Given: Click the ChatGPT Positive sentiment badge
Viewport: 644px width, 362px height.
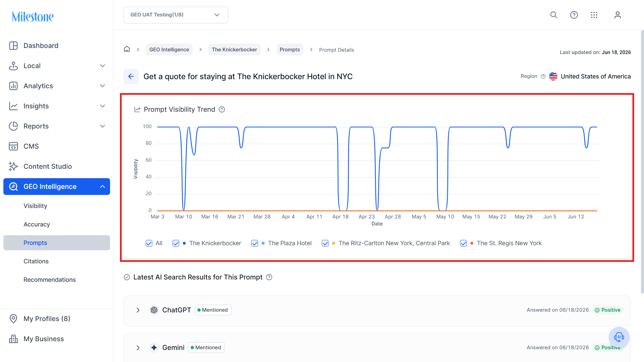Looking at the screenshot, I should (608, 310).
